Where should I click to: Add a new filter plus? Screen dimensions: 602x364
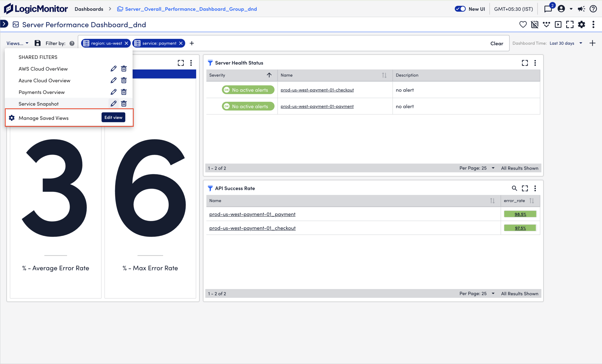[192, 43]
